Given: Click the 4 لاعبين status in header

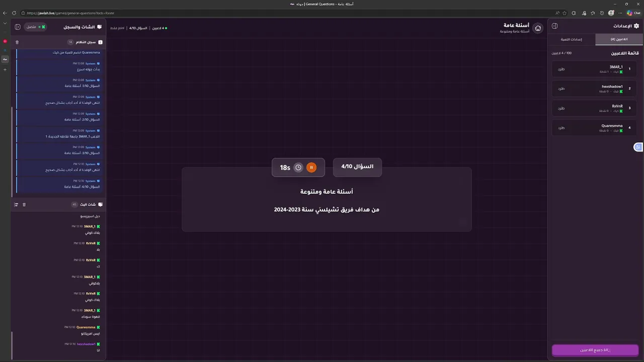Looking at the screenshot, I should coord(160,28).
